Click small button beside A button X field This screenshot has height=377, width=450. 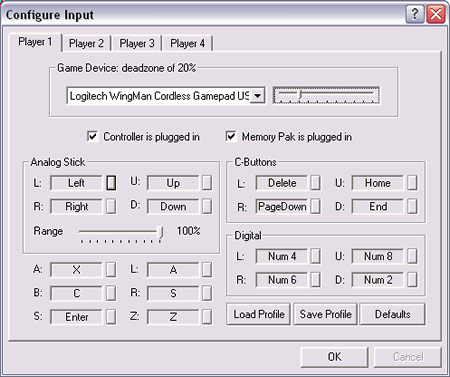tap(111, 269)
